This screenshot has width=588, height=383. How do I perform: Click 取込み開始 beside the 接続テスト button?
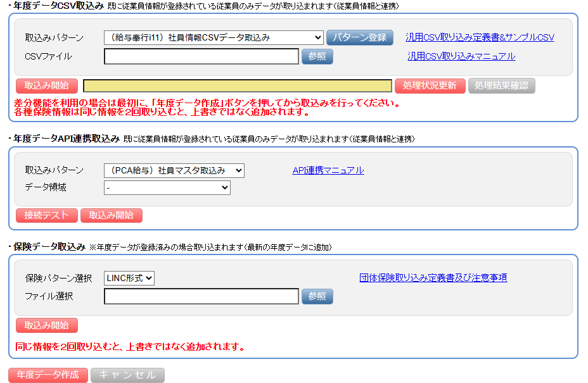(x=112, y=215)
